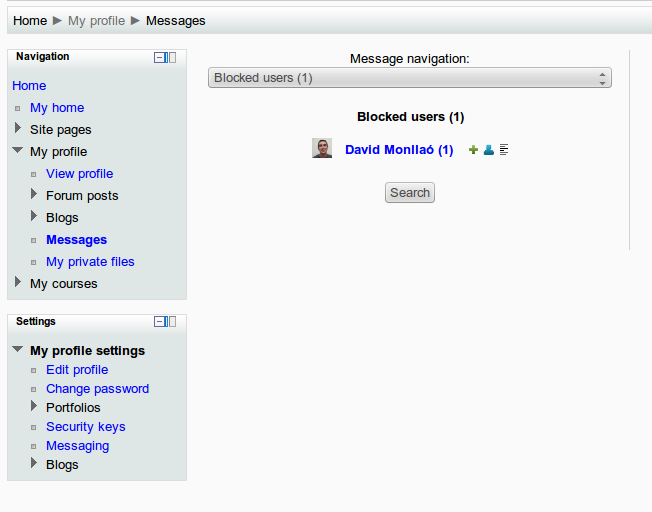Open Security keys link
Viewport: 652px width, 512px height.
tap(86, 427)
